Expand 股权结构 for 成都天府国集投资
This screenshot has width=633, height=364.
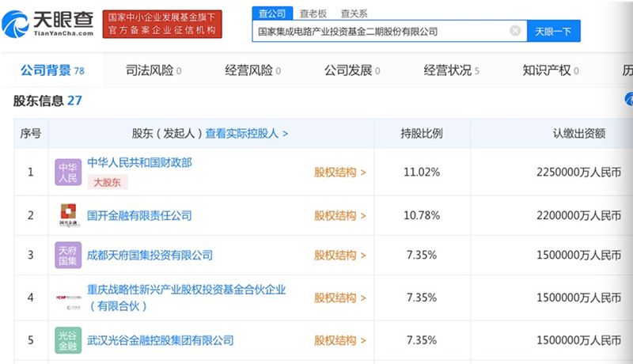340,255
